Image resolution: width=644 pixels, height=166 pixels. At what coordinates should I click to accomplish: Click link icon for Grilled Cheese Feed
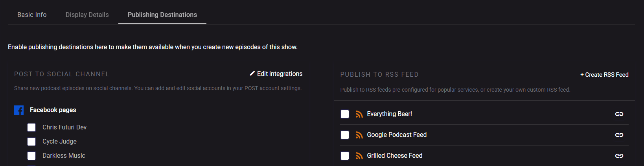pos(619,156)
